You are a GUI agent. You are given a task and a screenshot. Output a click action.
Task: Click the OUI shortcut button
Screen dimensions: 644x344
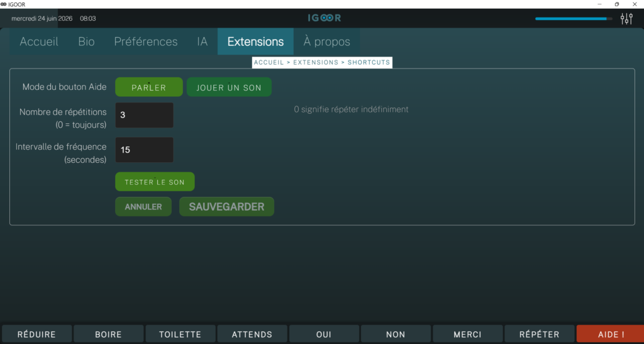coord(324,334)
